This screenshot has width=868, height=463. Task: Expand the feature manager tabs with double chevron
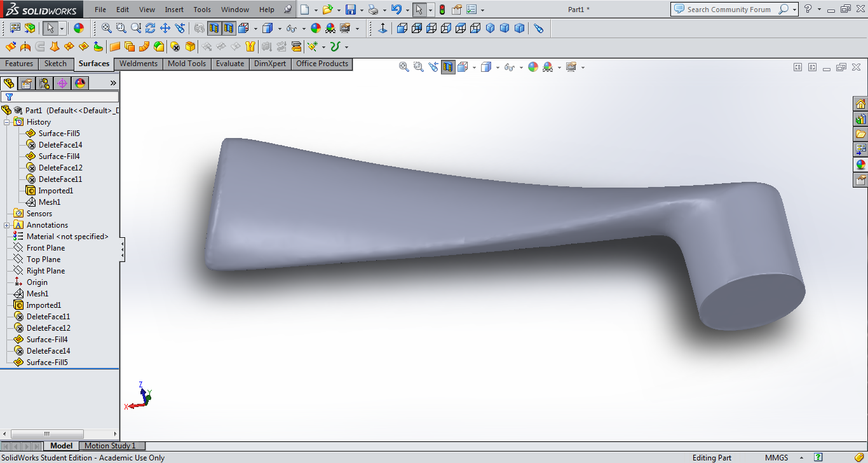coord(113,83)
